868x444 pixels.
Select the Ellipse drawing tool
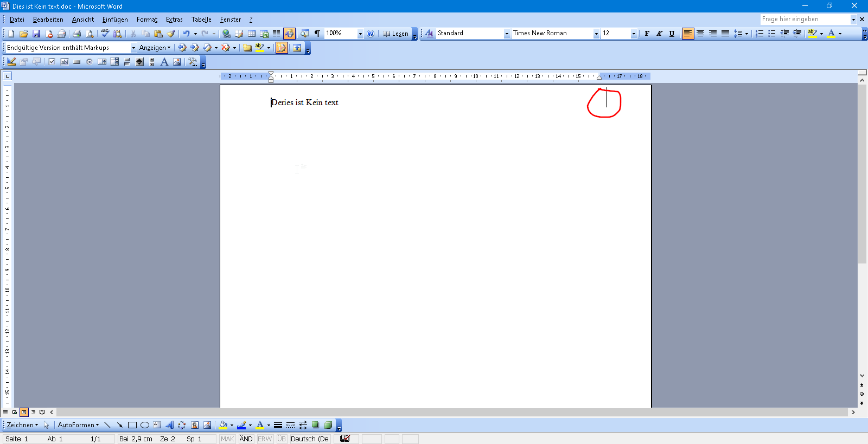click(x=144, y=425)
